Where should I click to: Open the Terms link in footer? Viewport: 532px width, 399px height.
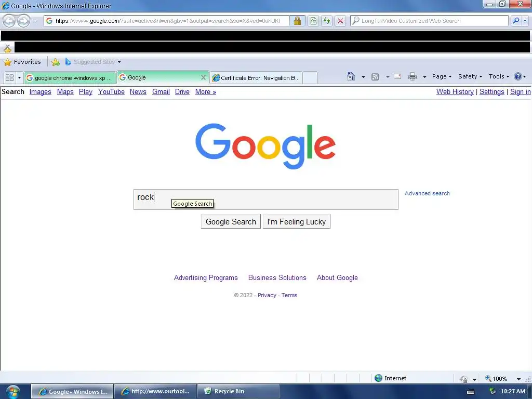[x=289, y=295]
